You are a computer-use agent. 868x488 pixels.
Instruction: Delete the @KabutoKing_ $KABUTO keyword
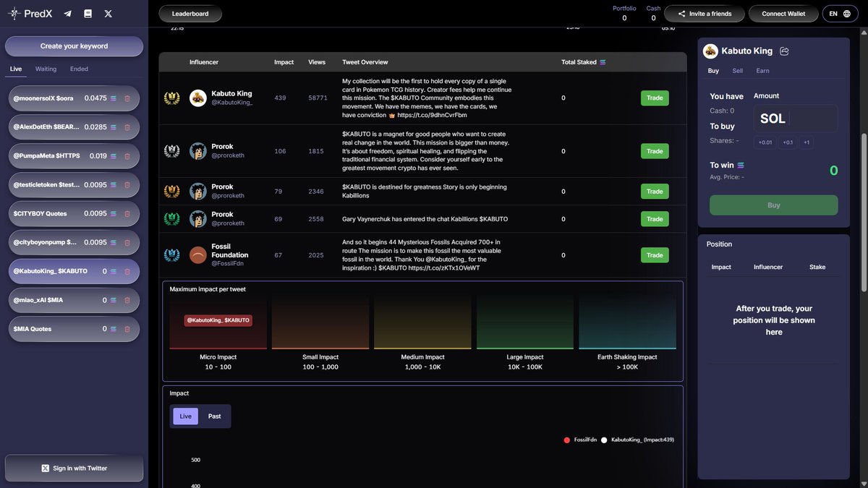coord(127,272)
